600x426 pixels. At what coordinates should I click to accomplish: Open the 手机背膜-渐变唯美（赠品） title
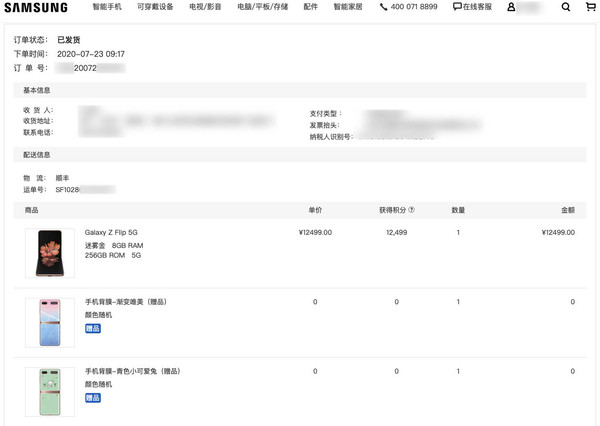click(x=126, y=302)
